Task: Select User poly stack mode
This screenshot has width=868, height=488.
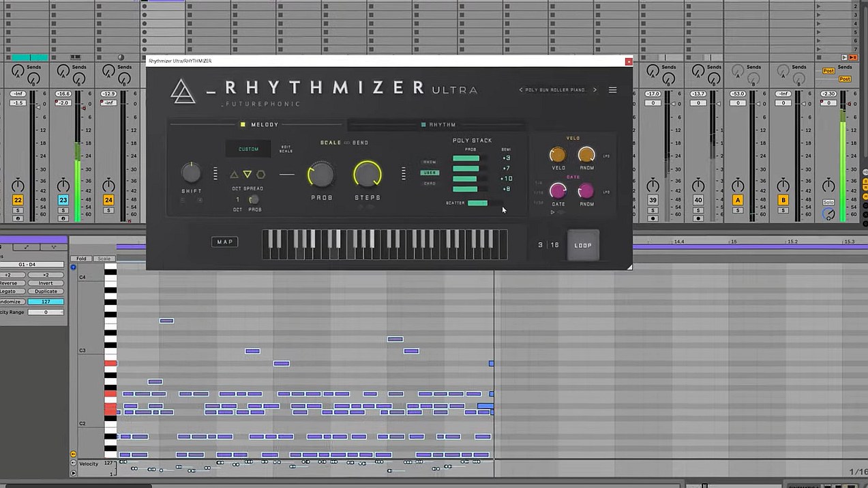Action: point(430,173)
